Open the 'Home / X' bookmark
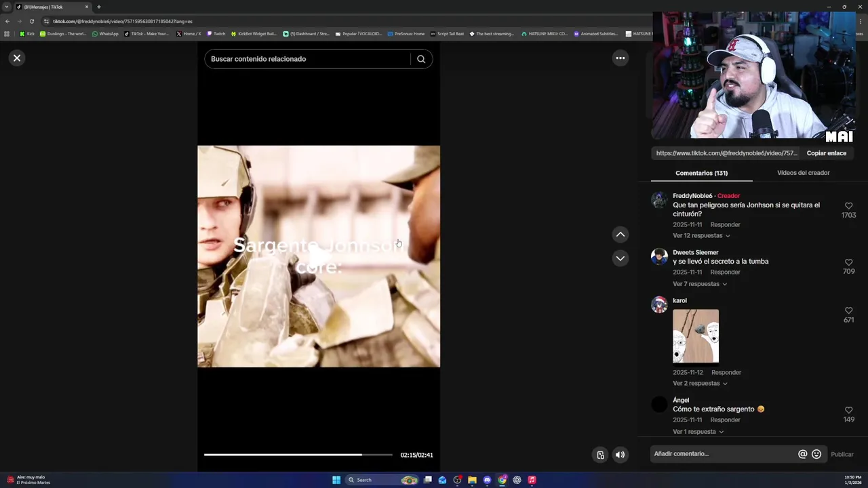This screenshot has width=868, height=488. [x=188, y=34]
